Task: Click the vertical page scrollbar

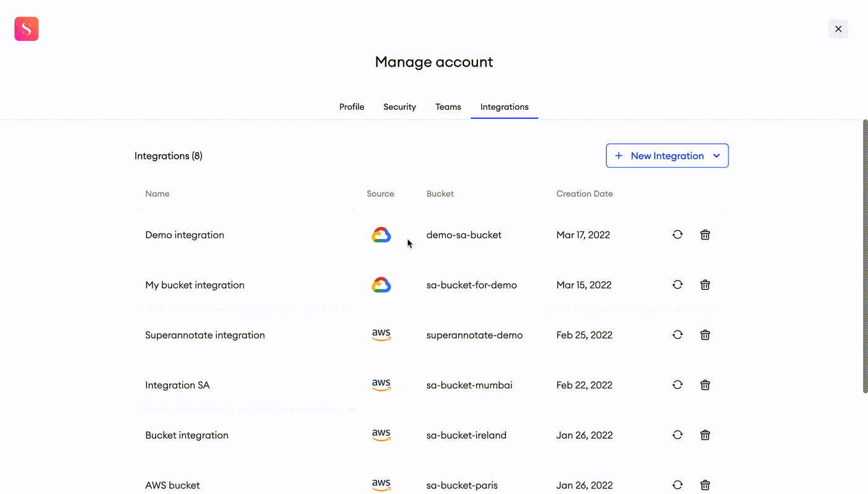Action: 866,256
